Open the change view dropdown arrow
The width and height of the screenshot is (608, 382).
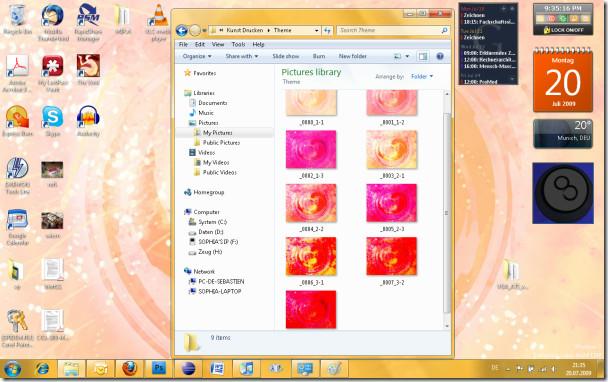407,56
